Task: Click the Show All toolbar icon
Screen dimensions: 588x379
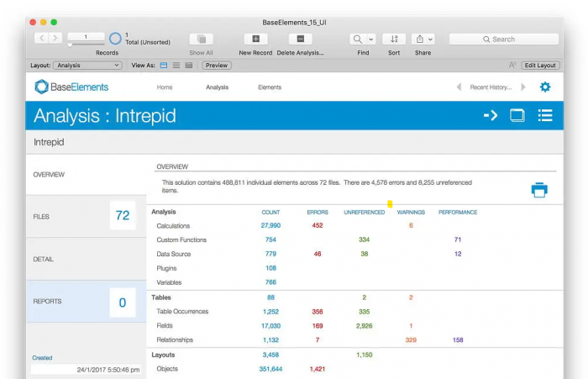Action: 202,39
